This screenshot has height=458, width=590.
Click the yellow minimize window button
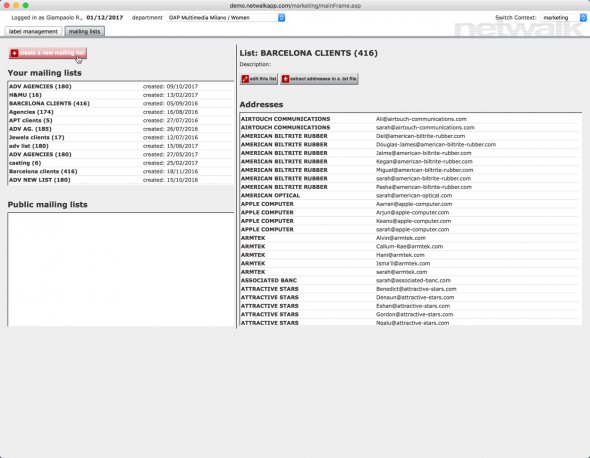[16, 5]
